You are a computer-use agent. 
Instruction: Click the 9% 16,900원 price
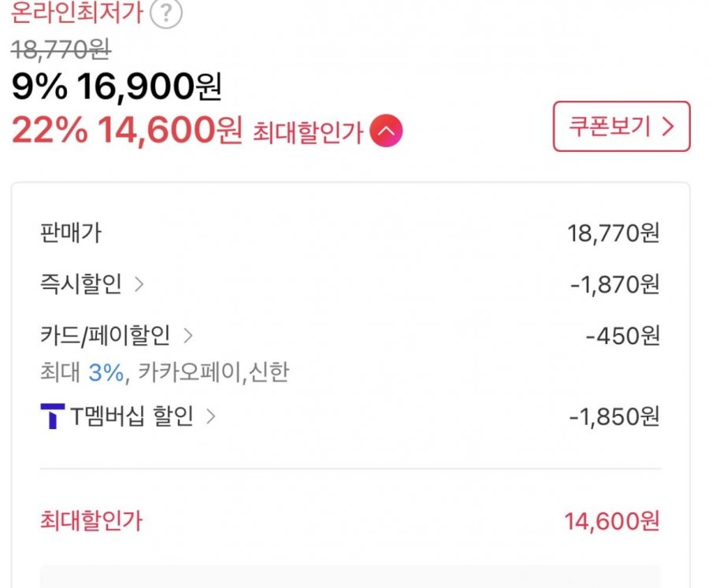point(117,88)
